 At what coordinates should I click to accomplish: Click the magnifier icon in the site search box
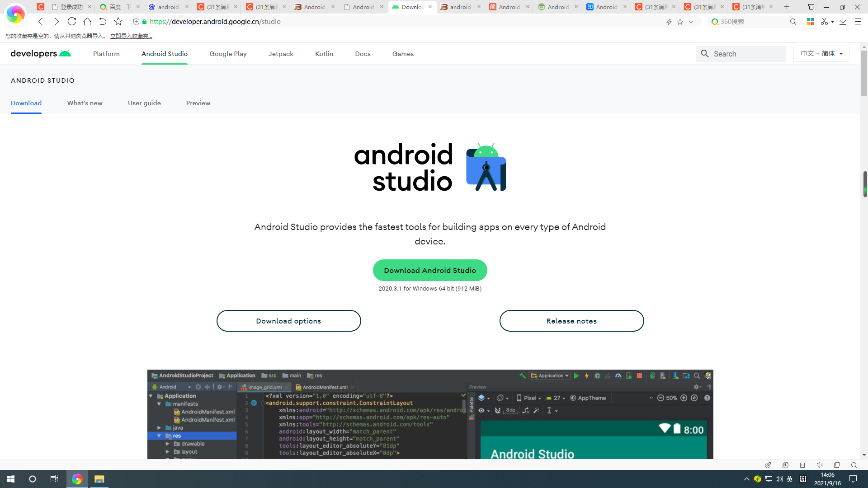[705, 54]
